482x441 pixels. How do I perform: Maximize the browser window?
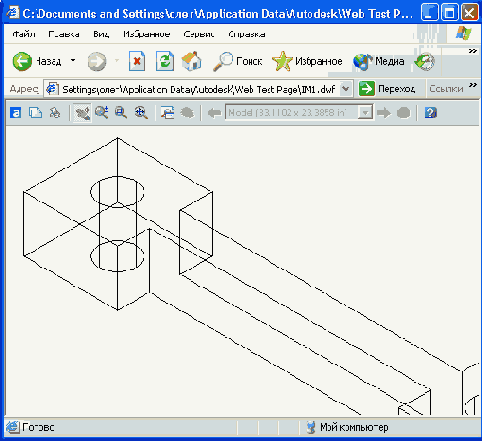point(449,13)
